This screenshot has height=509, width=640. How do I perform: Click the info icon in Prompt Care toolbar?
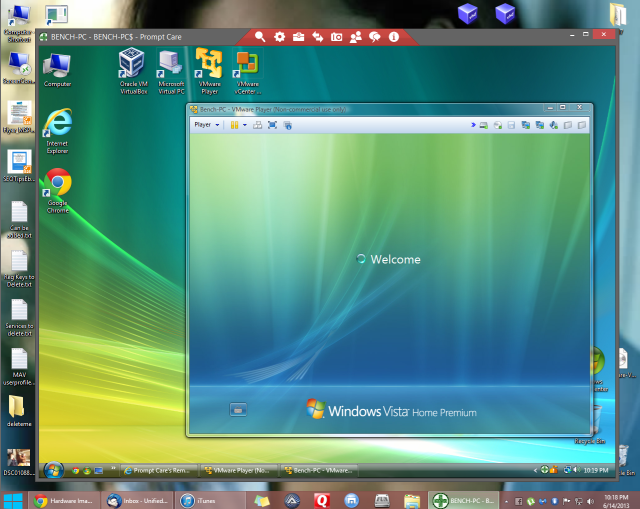click(x=394, y=37)
